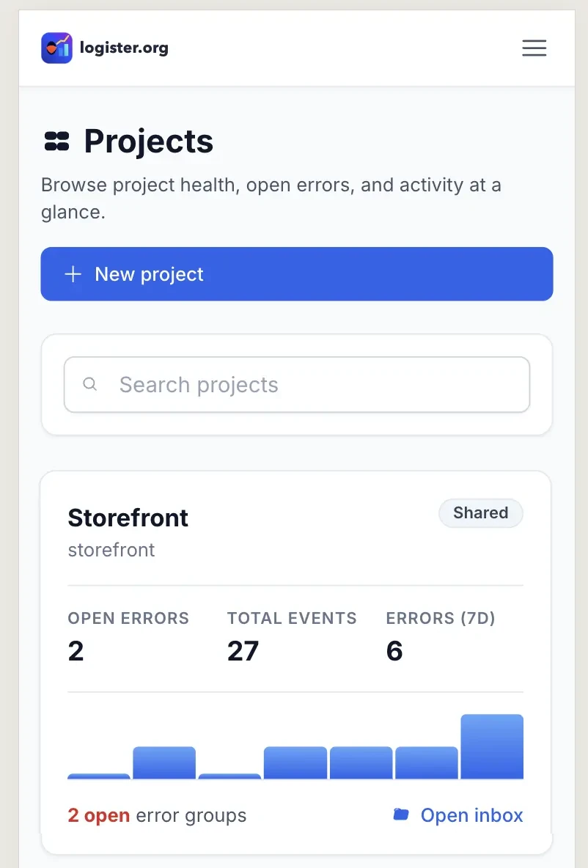Click the Shared badge on Storefront

(x=480, y=513)
